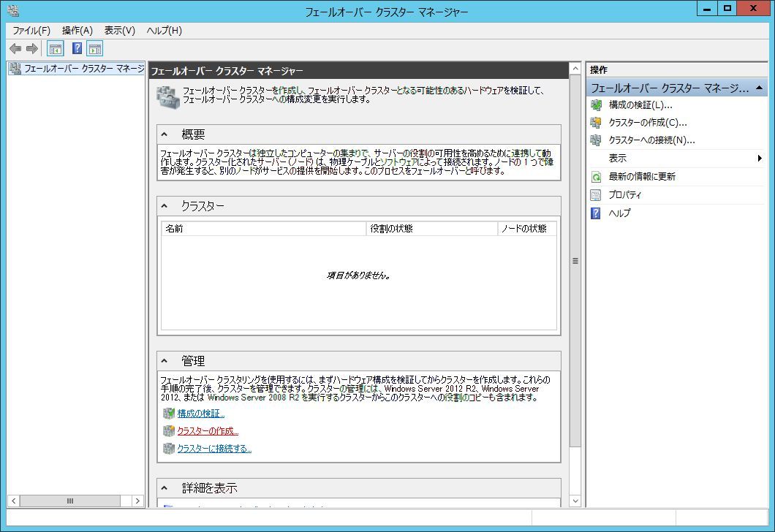This screenshot has width=775, height=532.
Task: Select クラスターの作成(C)... in actions pane
Action: (648, 123)
